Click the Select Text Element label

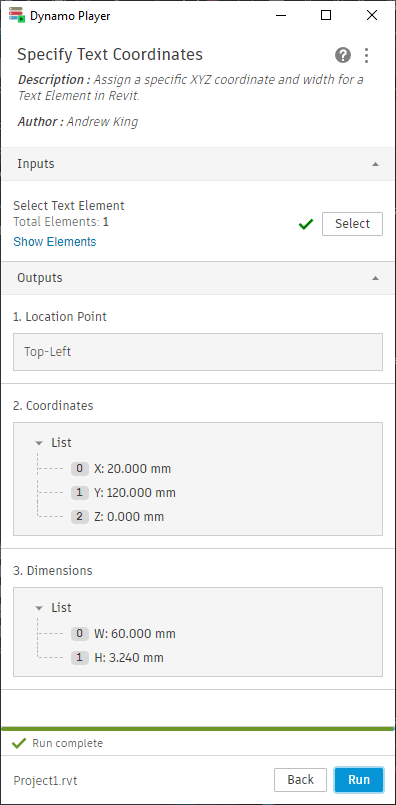pyautogui.click(x=69, y=206)
